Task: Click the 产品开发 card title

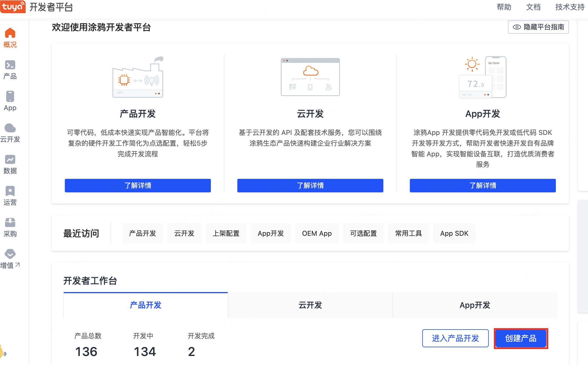Action: [138, 114]
